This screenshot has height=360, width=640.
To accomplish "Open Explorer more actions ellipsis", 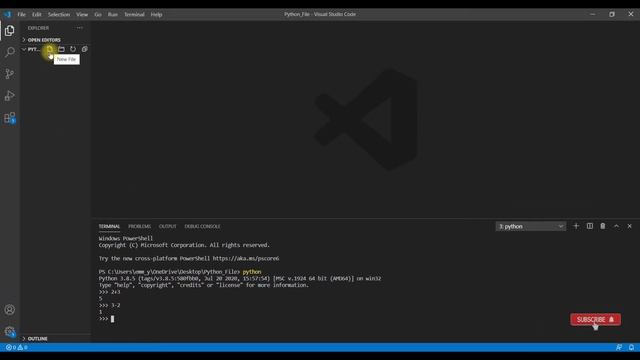I will click(x=80, y=28).
